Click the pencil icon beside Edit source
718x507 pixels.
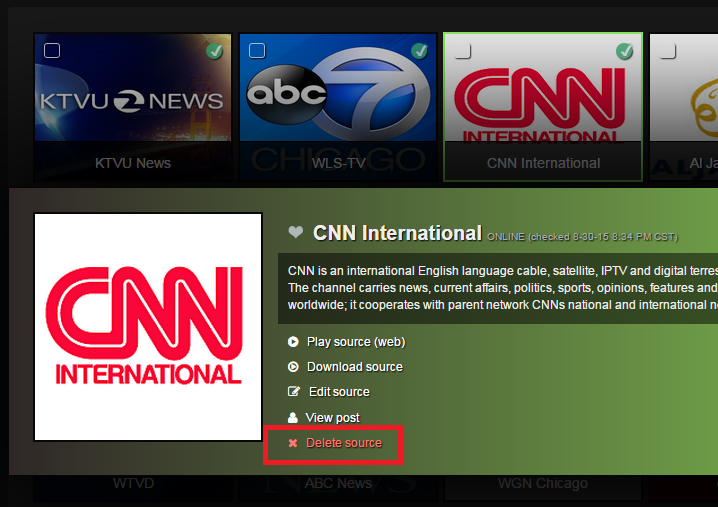(294, 392)
